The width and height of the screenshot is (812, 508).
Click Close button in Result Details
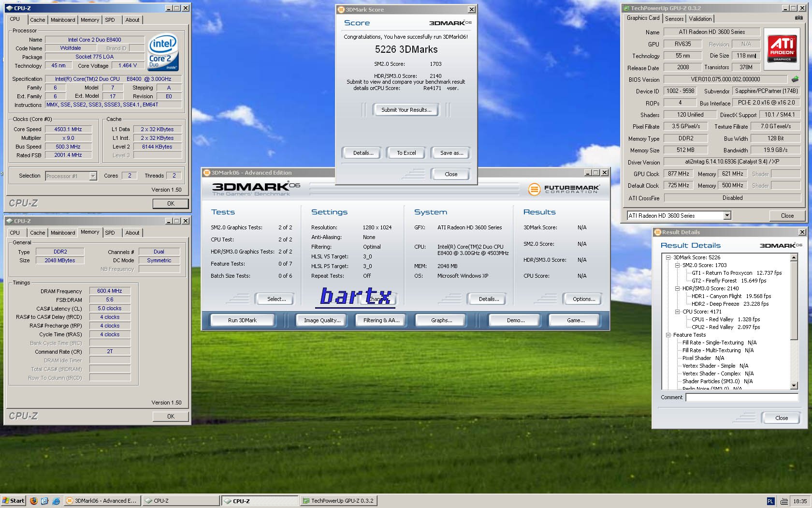click(781, 418)
